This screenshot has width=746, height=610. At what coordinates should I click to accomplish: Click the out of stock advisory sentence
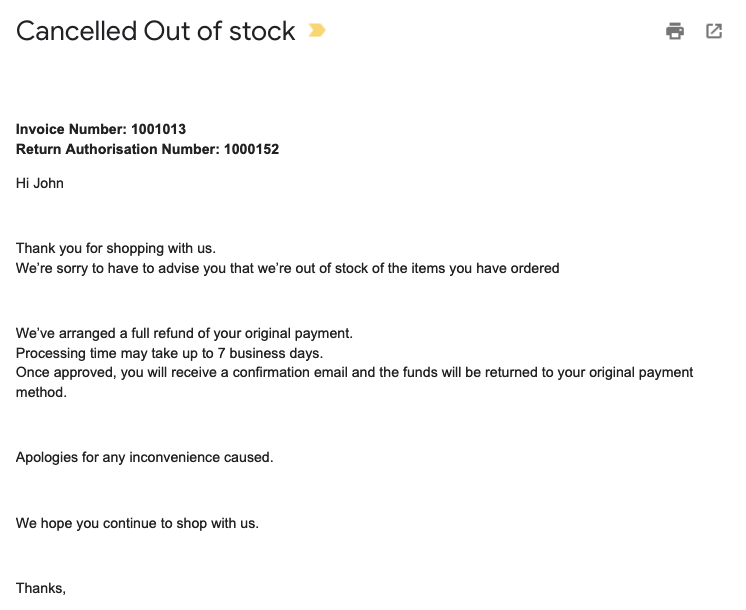[287, 268]
